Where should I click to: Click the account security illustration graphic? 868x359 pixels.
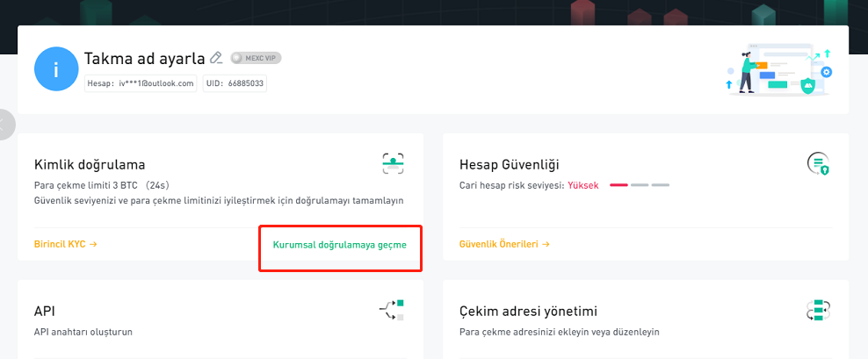point(779,69)
